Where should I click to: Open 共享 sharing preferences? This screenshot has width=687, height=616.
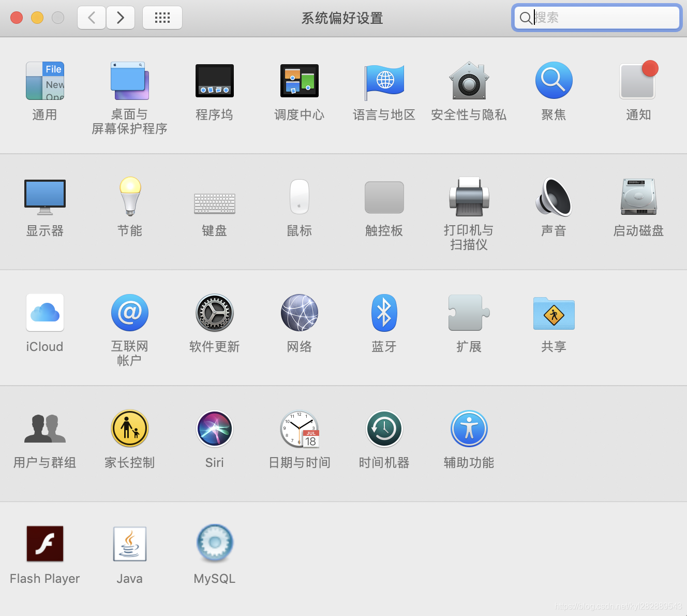pos(554,313)
